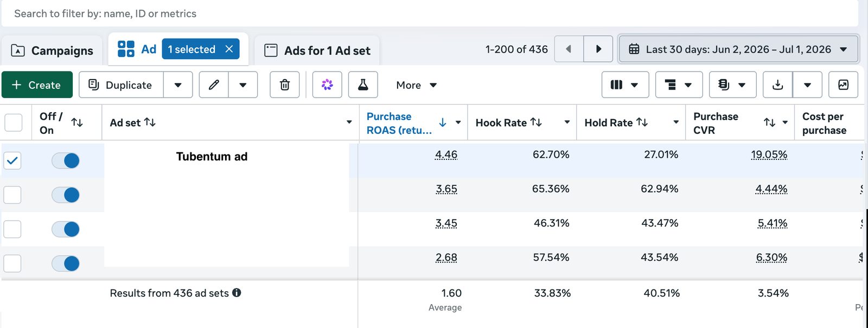Open Ad set column options caret
This screenshot has height=328, width=868.
[349, 123]
